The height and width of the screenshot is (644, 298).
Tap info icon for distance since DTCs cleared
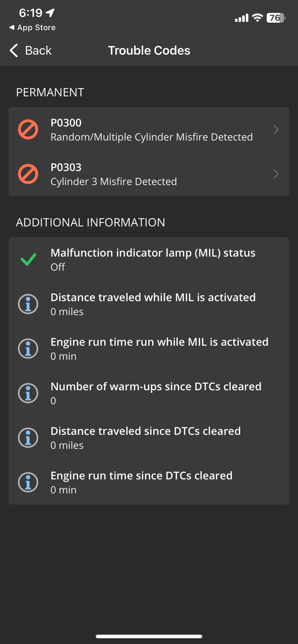(28, 438)
